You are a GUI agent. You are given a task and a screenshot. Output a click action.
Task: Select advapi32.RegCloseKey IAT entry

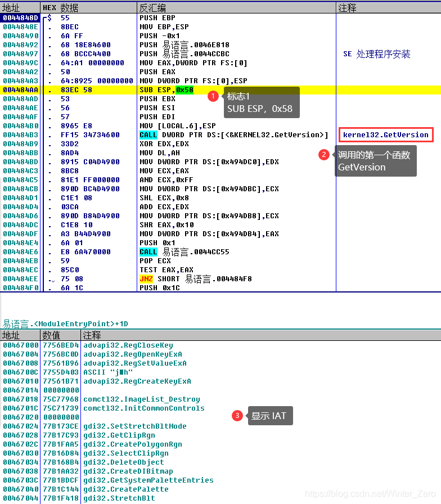(128, 345)
